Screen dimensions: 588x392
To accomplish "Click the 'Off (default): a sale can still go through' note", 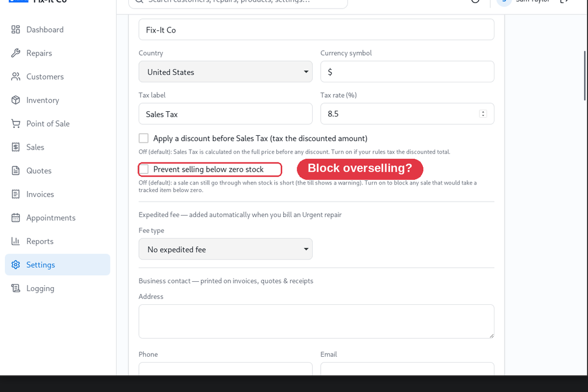I will tap(307, 187).
